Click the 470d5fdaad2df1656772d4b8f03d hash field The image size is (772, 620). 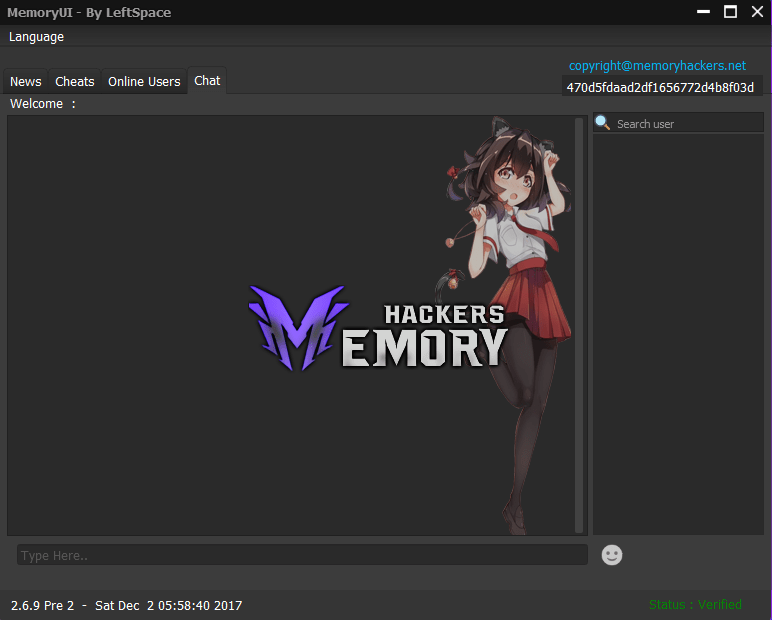point(662,87)
